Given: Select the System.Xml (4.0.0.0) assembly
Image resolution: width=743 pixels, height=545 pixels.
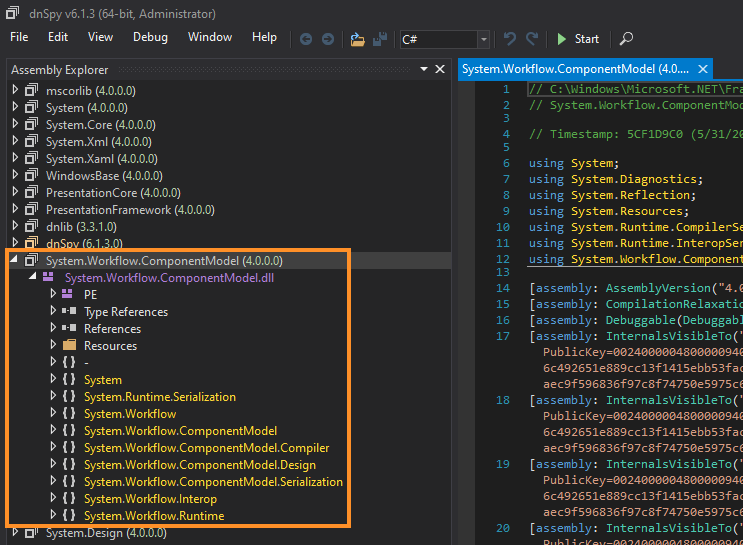Looking at the screenshot, I should pyautogui.click(x=99, y=142).
